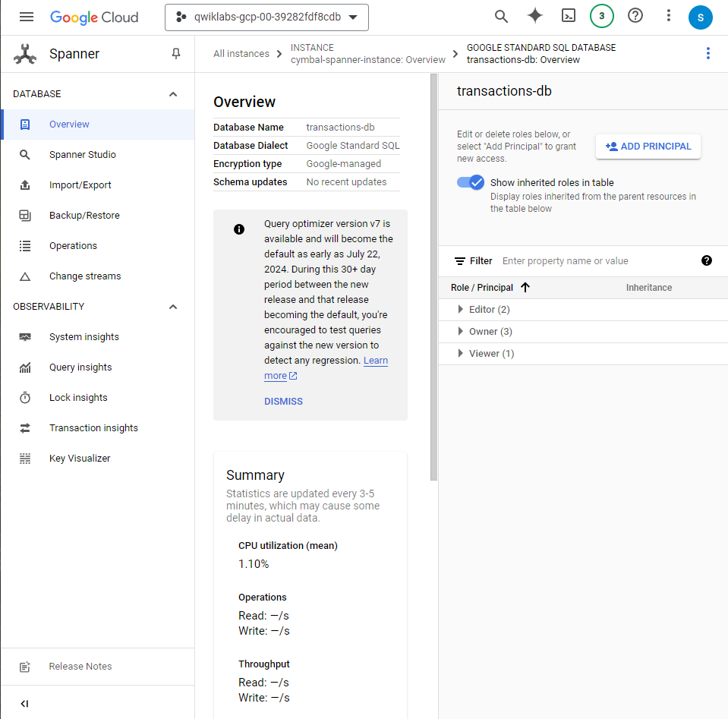
Task: Click the Filter help question icon
Action: (707, 260)
